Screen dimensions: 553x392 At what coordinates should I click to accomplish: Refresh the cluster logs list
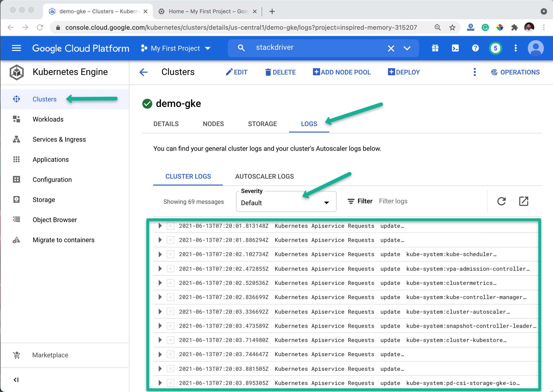coord(502,201)
